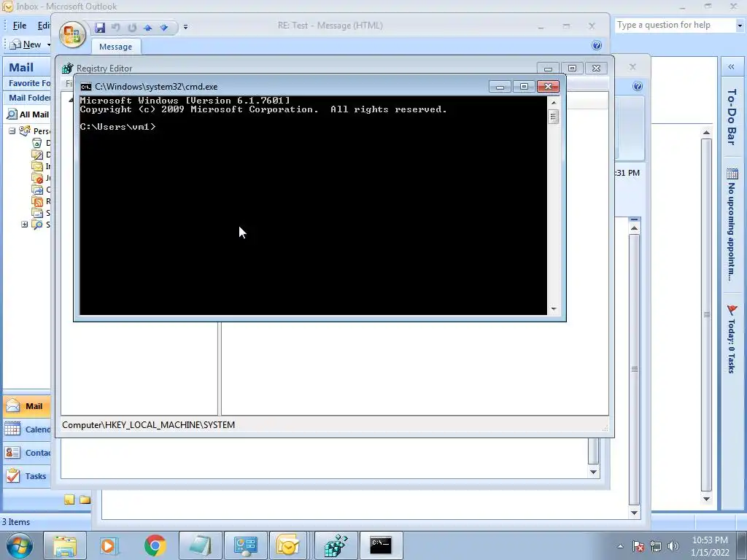
Task: Switch to Registry Editor in taskbar
Action: [336, 545]
